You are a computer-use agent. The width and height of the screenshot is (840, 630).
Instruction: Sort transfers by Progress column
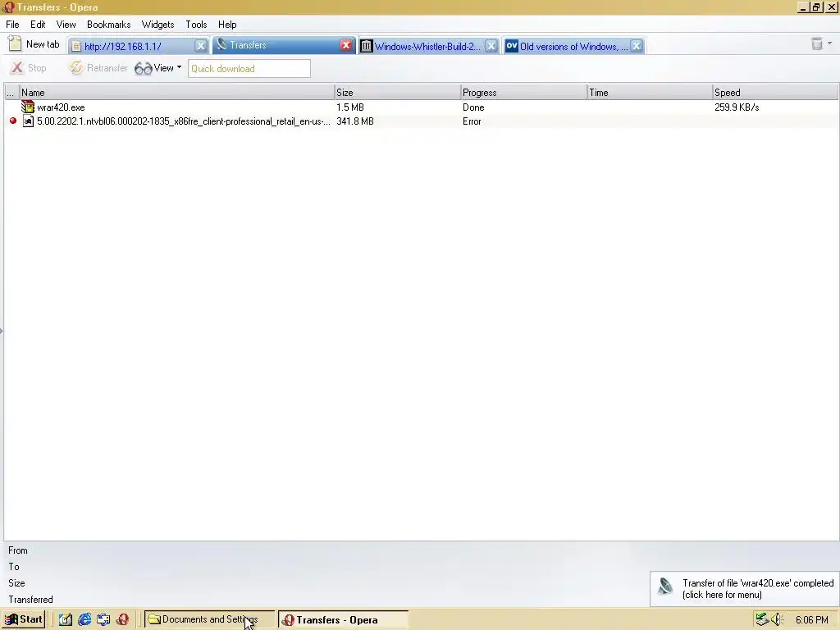pyautogui.click(x=524, y=93)
